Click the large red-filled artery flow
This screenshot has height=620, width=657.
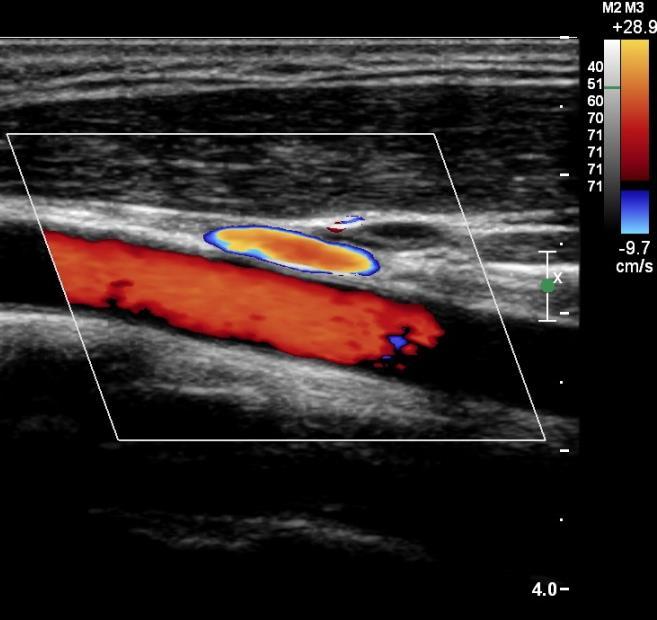(243, 298)
